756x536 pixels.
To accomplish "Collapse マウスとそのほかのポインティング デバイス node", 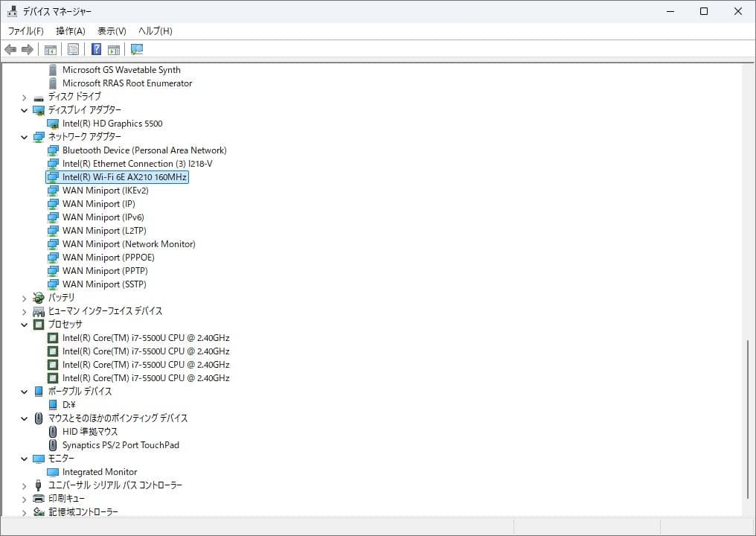I will pos(24,419).
